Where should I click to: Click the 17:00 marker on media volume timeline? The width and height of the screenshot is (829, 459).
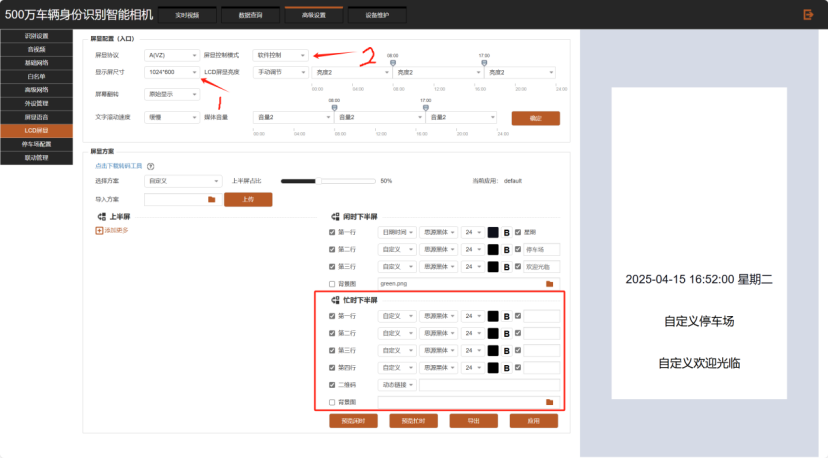pos(426,108)
